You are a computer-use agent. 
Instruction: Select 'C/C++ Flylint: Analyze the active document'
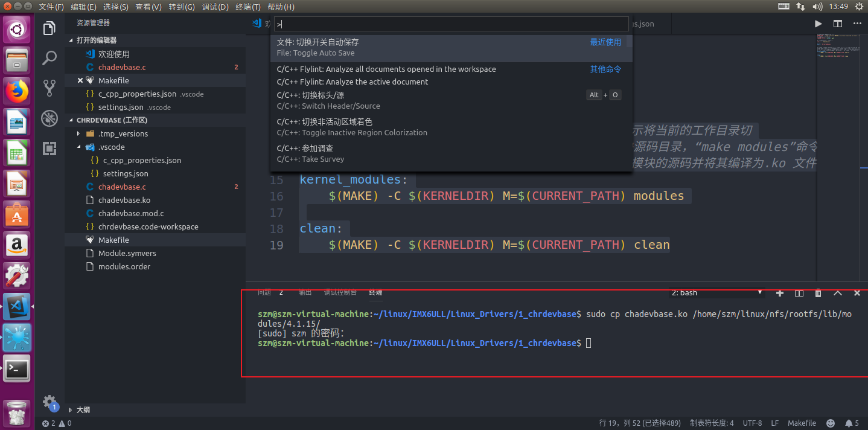click(x=452, y=82)
